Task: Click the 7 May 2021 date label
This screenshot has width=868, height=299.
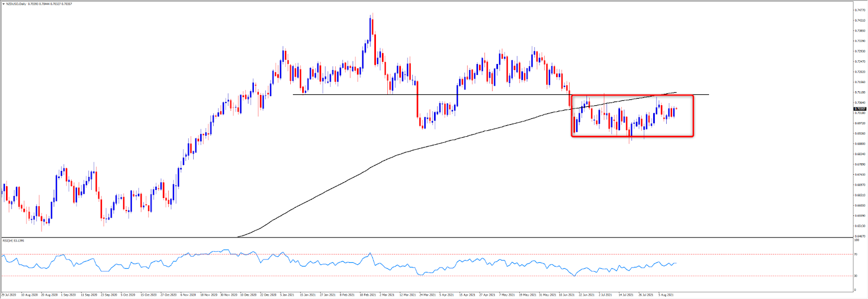Action: (x=507, y=295)
